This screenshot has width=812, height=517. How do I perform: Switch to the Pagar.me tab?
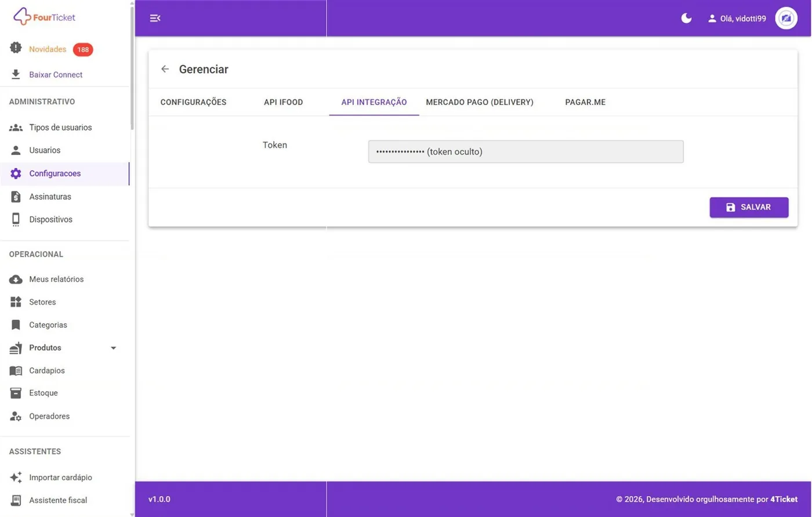click(585, 102)
